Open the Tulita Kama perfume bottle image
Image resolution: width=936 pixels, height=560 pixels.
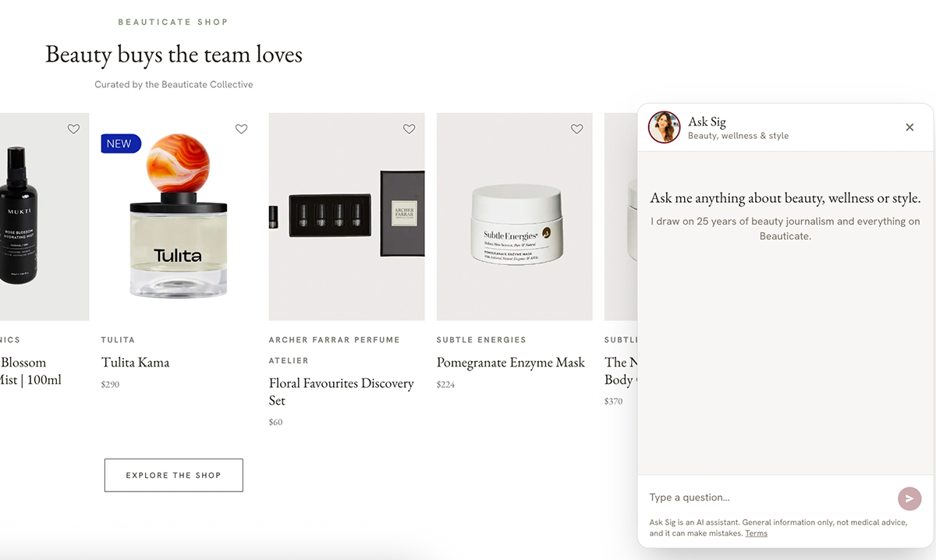[179, 217]
